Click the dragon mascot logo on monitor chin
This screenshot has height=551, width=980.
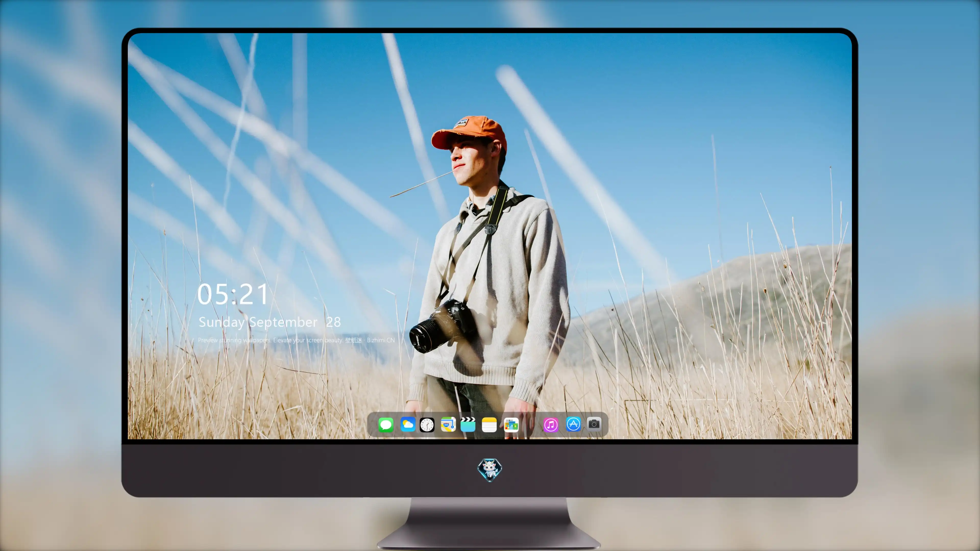tap(490, 470)
